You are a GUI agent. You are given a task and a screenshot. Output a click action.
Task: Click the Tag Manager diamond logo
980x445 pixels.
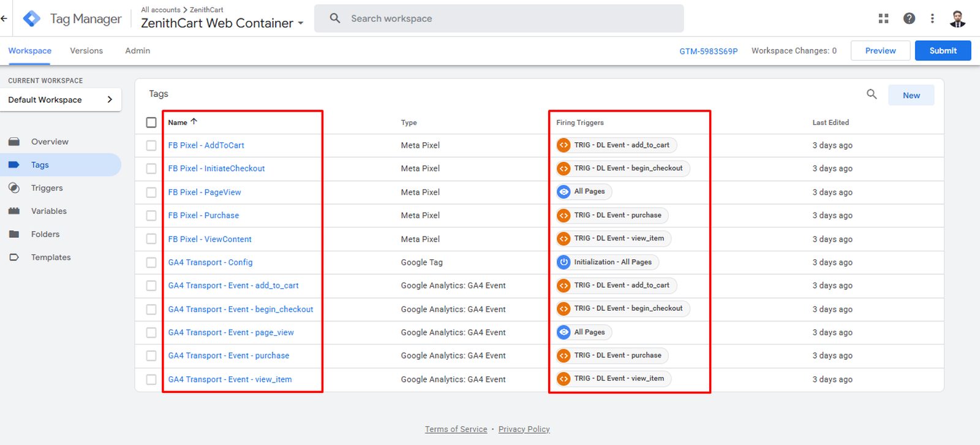coord(32,18)
